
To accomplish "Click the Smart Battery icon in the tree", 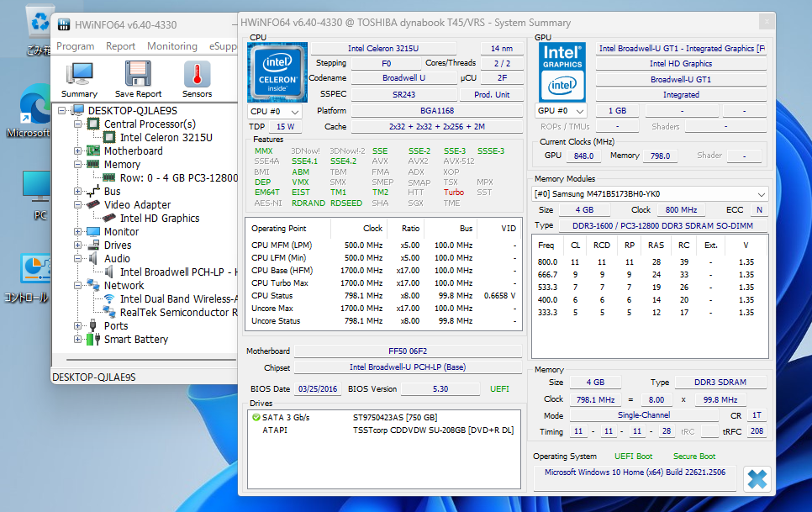I will click(x=93, y=339).
